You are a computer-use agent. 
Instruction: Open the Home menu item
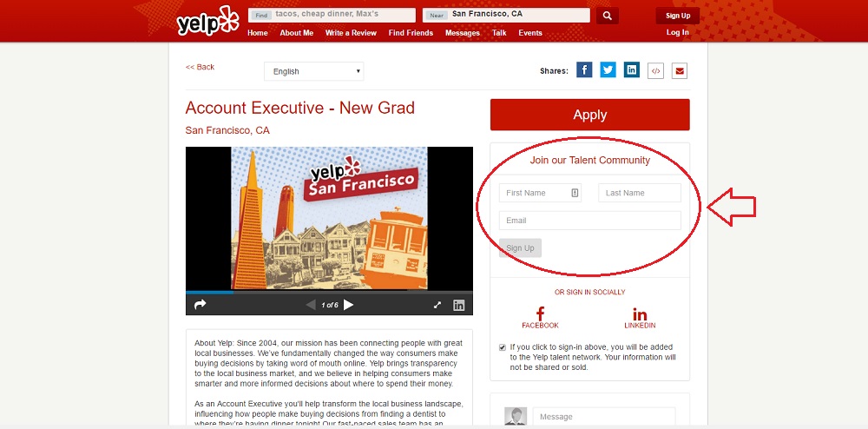258,33
